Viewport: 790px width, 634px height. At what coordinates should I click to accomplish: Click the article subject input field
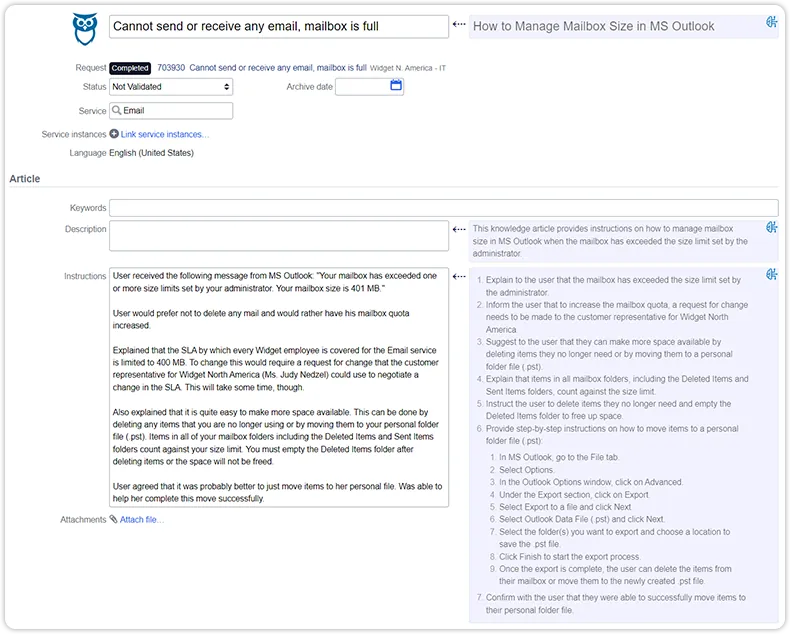click(x=279, y=26)
